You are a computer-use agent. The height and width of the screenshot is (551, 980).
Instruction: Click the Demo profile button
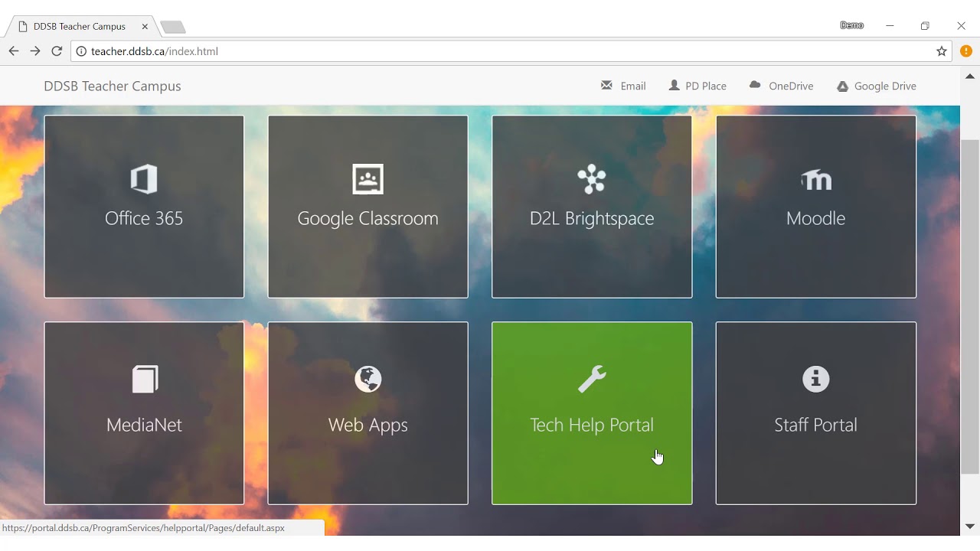click(x=851, y=25)
